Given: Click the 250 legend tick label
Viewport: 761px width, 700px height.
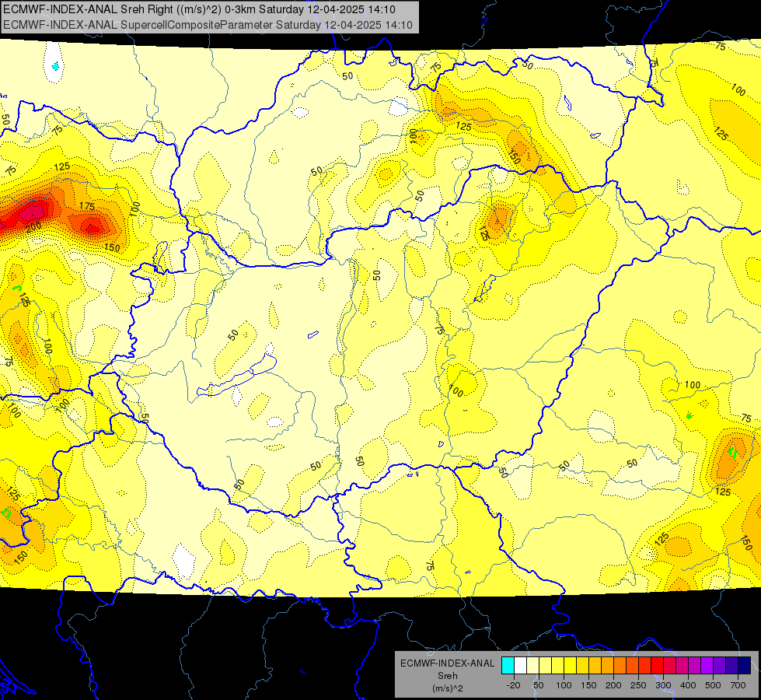Looking at the screenshot, I should pyautogui.click(x=638, y=685).
